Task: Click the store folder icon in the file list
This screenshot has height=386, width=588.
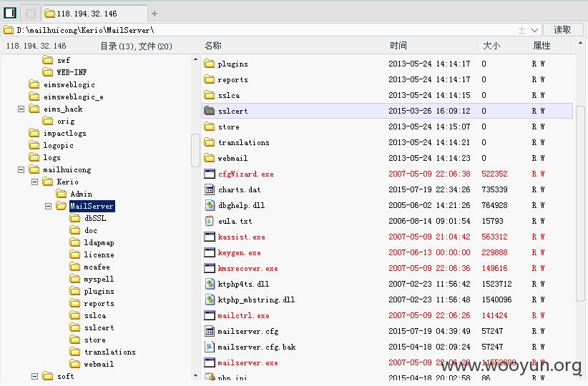Action: click(x=210, y=127)
